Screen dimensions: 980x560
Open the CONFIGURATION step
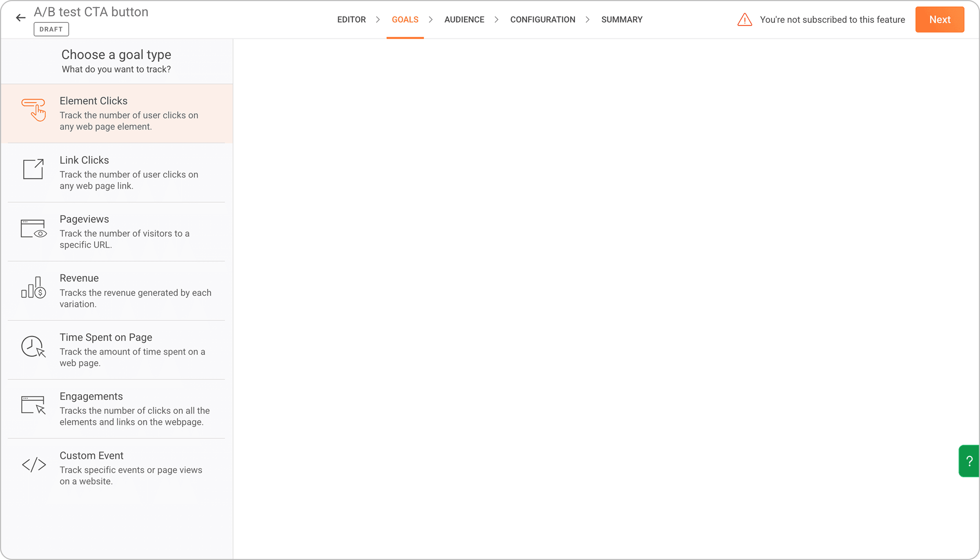[x=542, y=20]
